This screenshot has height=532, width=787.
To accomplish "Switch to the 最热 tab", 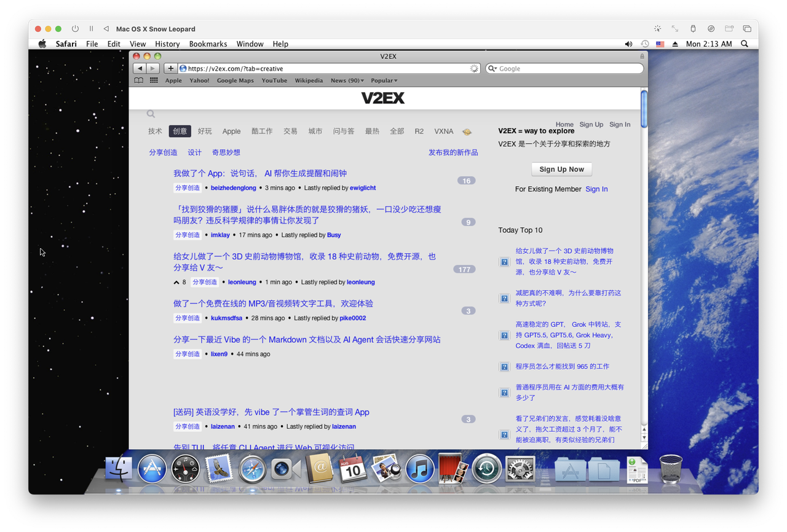I will coord(372,131).
